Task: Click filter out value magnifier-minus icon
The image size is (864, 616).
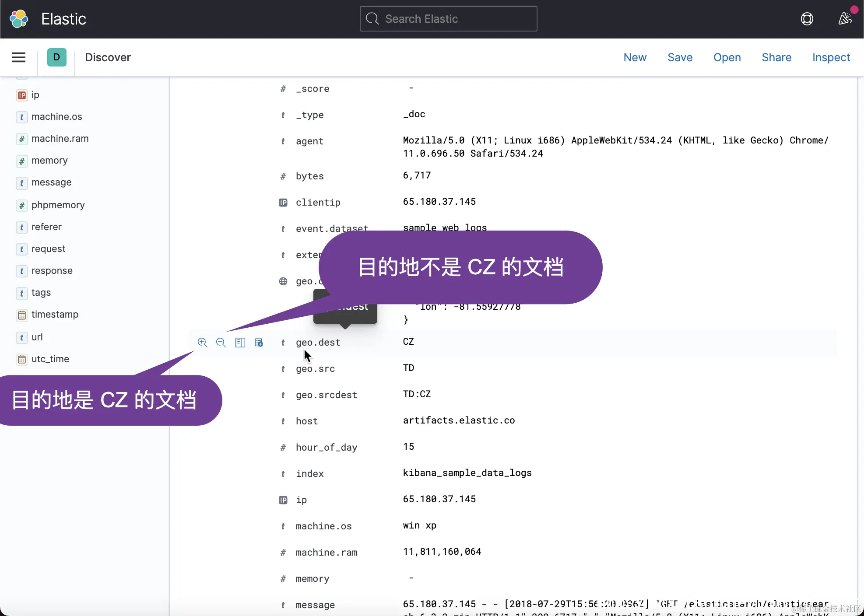Action: point(221,342)
